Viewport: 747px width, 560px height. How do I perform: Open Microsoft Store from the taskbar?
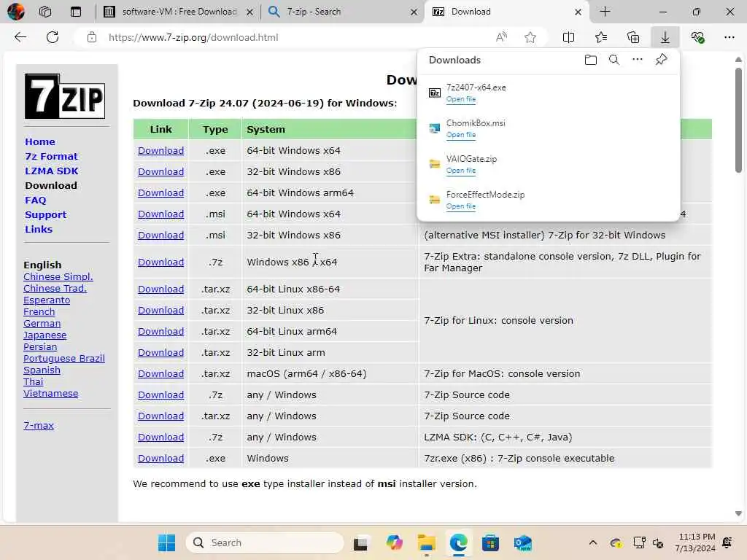coord(490,542)
